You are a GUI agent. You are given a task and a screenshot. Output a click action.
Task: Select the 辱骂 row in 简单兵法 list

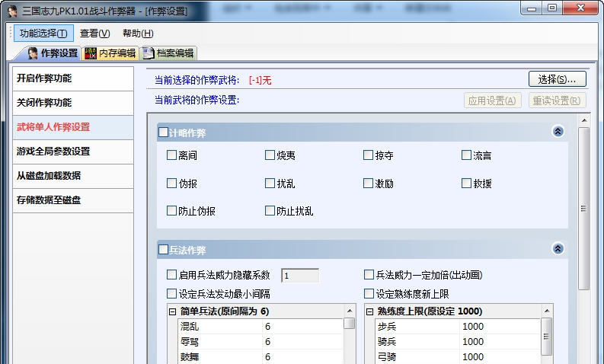coord(260,342)
